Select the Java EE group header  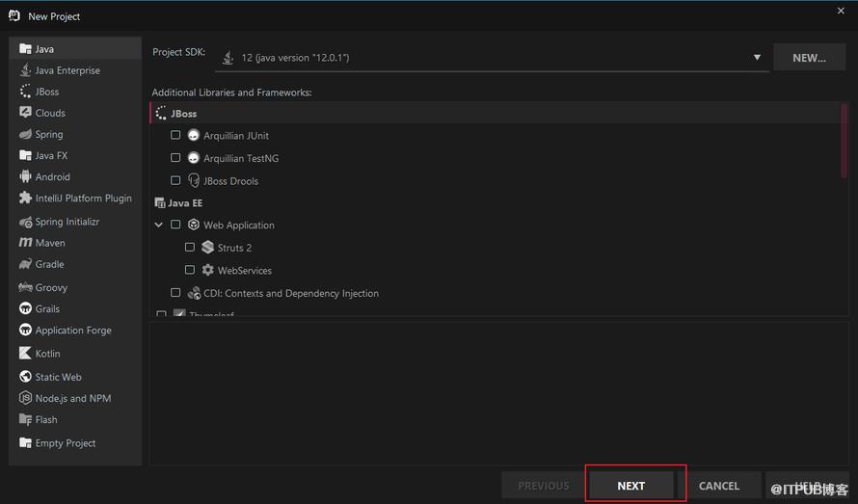click(178, 203)
